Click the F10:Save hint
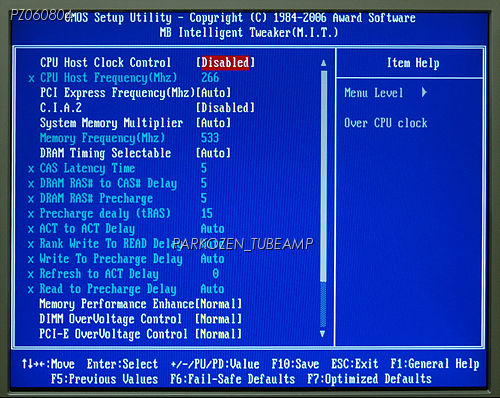The width and height of the screenshot is (500, 398). pos(295,364)
